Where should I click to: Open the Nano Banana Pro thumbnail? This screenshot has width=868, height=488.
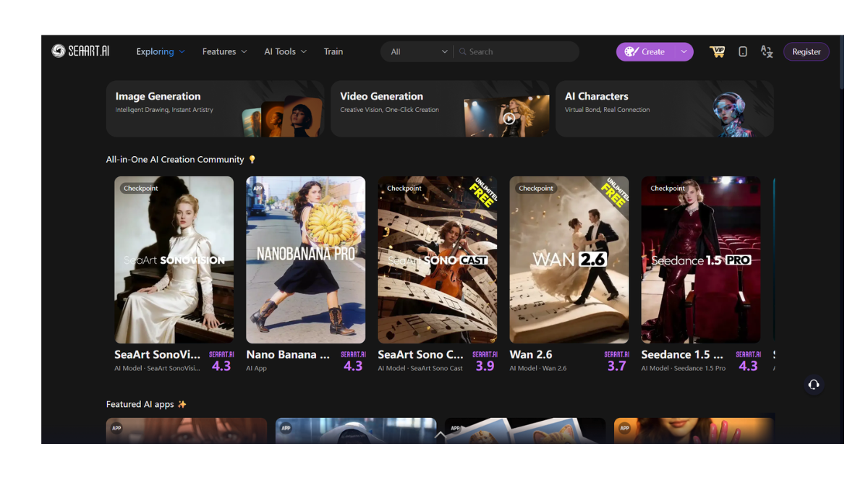tap(305, 260)
